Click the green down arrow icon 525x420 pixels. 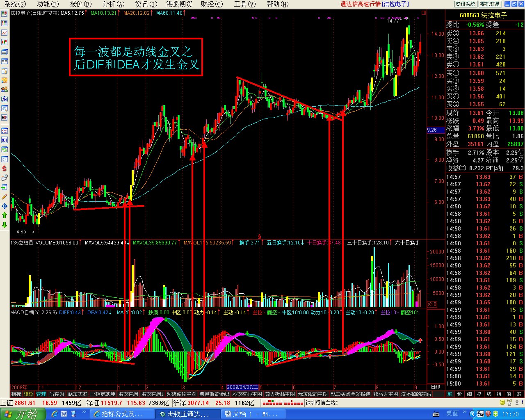click(x=5, y=225)
